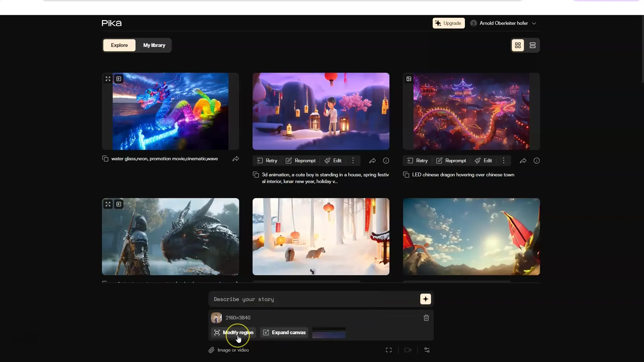Expand the more options on LED dragon video
Screen dimensions: 644x362
click(504, 160)
